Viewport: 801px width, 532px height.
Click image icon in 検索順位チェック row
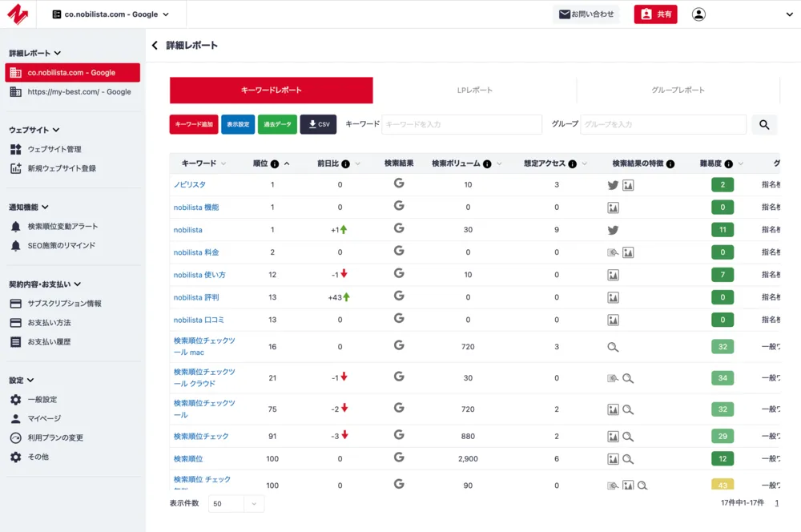coord(613,437)
